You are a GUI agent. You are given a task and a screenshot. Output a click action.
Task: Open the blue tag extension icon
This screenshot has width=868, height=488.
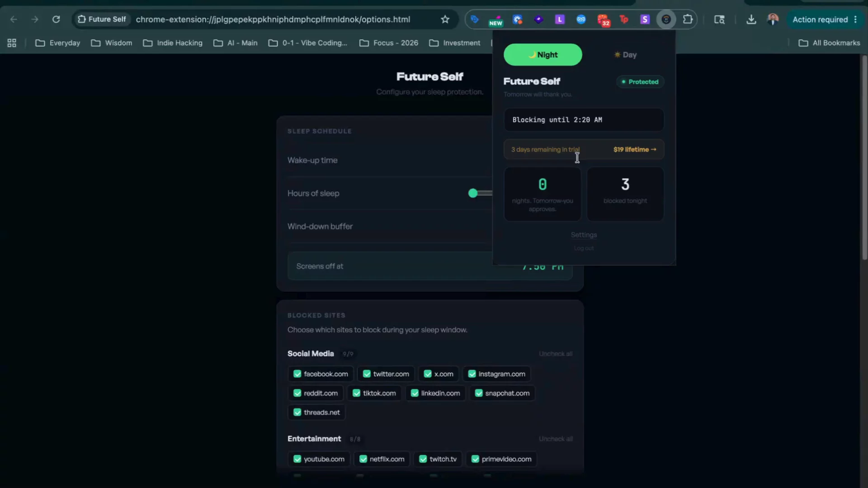click(x=475, y=19)
